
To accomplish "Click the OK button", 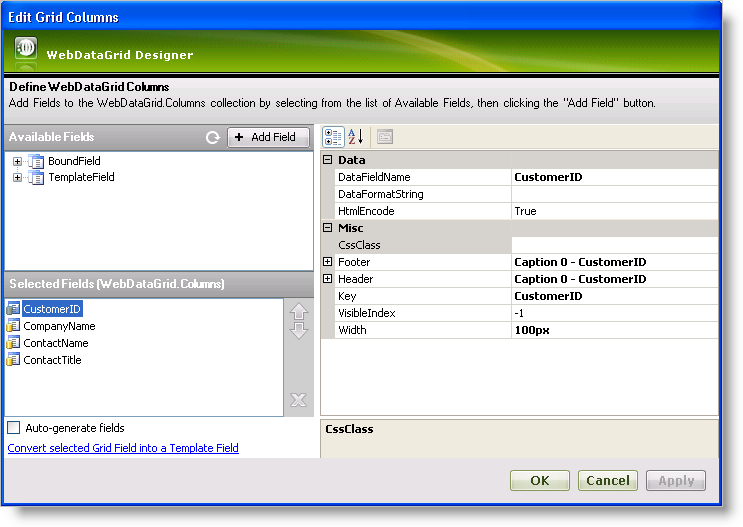I will click(540, 481).
